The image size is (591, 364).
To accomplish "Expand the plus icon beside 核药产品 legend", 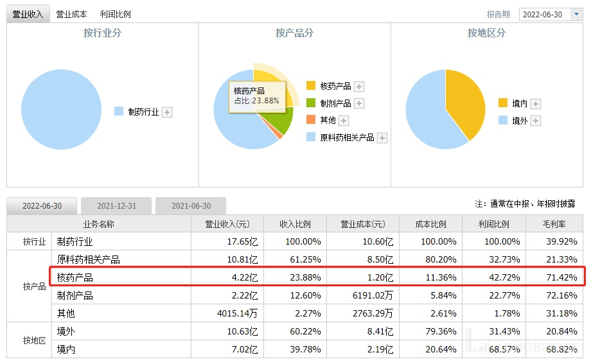I will pyautogui.click(x=359, y=87).
